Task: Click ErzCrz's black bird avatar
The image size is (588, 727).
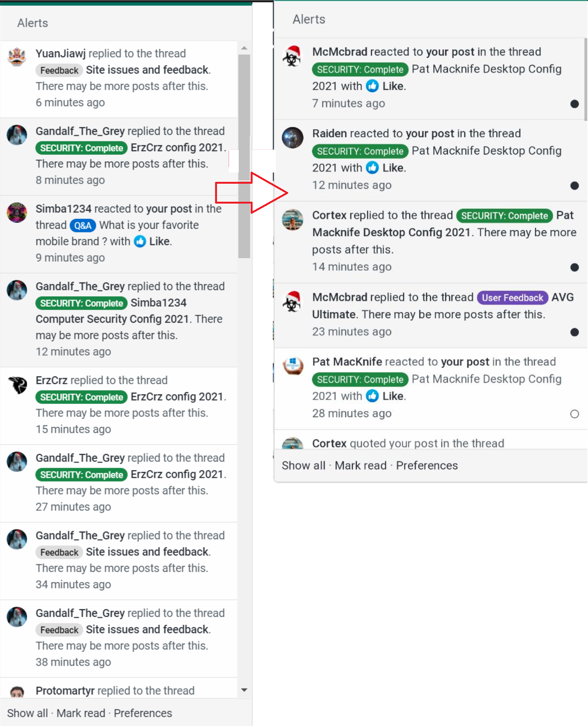Action: tap(17, 385)
